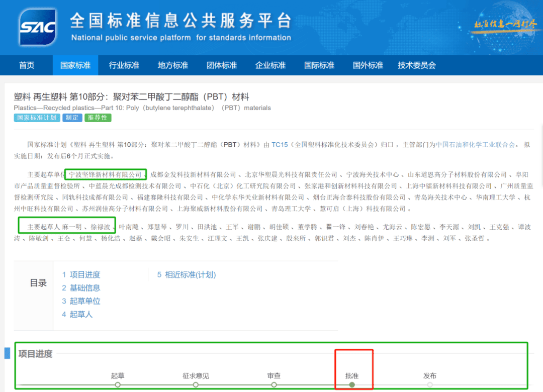Navigate to 技术委员会 page
This screenshot has height=392, width=543.
pos(417,65)
